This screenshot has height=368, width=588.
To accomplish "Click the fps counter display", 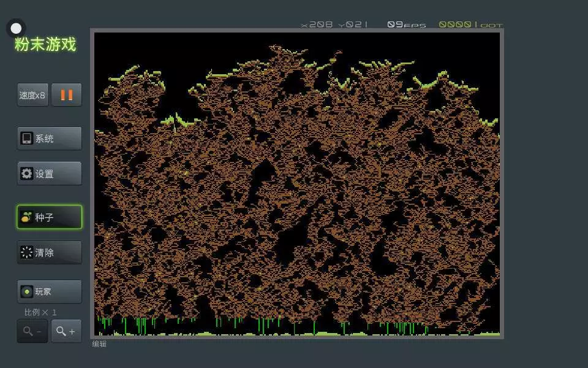I will click(406, 25).
